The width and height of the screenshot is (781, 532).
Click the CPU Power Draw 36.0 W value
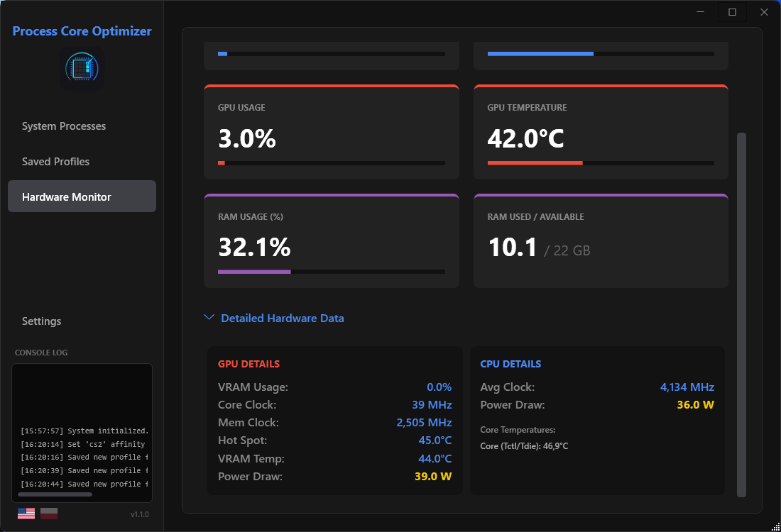(695, 404)
